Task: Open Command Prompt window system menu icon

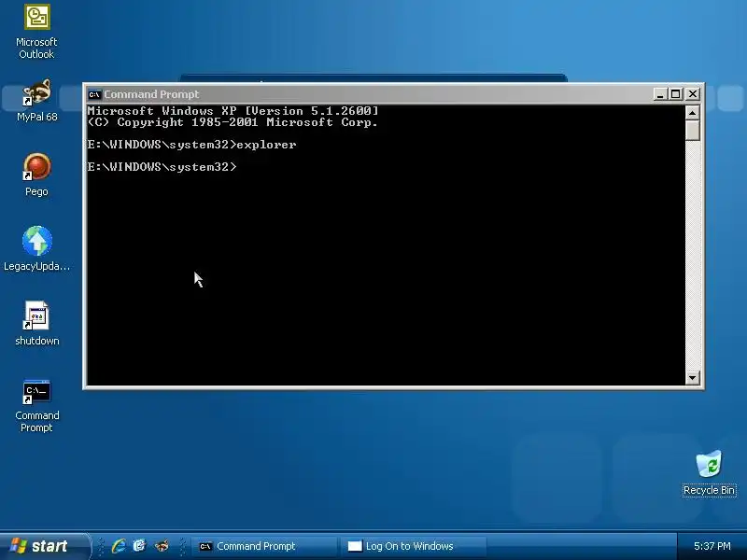Action: coord(94,94)
